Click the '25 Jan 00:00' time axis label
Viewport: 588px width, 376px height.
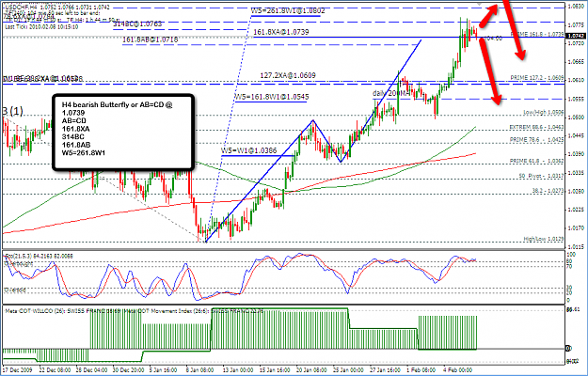348,369
